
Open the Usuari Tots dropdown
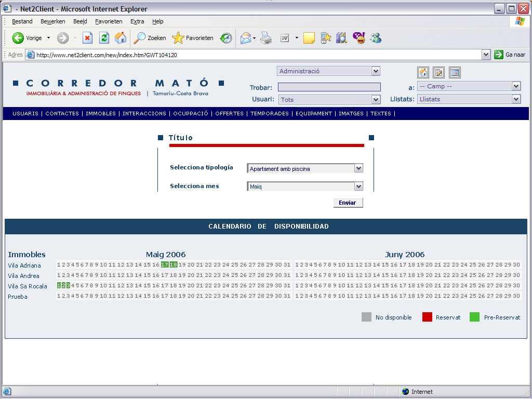329,99
